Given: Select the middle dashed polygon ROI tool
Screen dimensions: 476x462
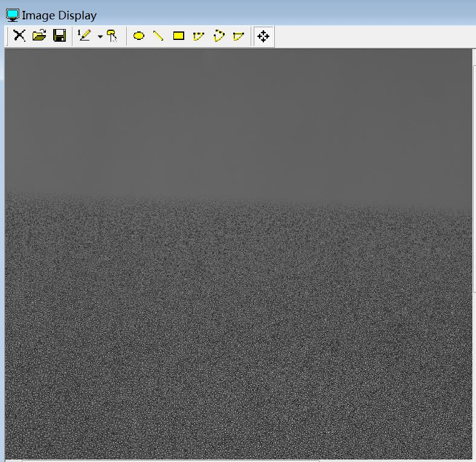Looking at the screenshot, I should click(x=219, y=36).
